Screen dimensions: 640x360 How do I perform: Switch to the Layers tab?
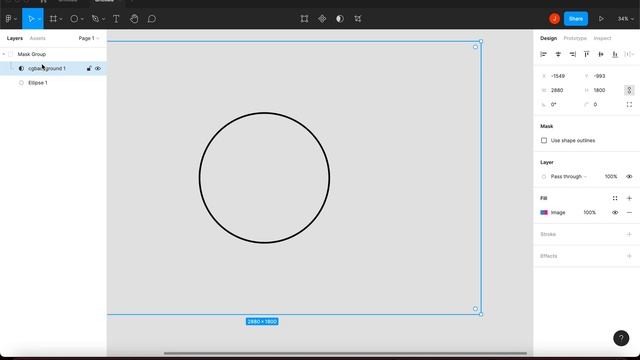click(15, 38)
